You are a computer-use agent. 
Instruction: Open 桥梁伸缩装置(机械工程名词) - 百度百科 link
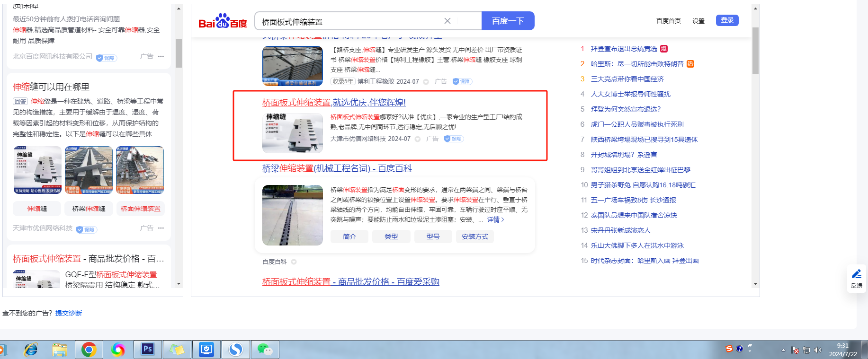tap(337, 168)
